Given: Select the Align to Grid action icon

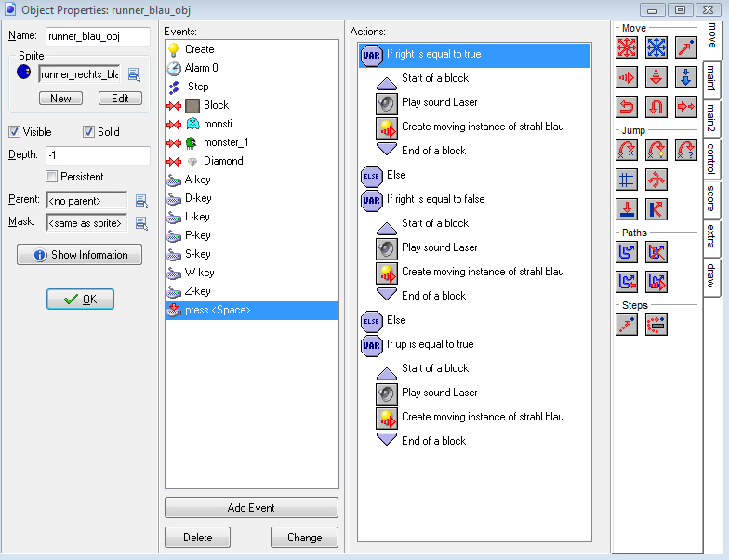Looking at the screenshot, I should (x=628, y=180).
